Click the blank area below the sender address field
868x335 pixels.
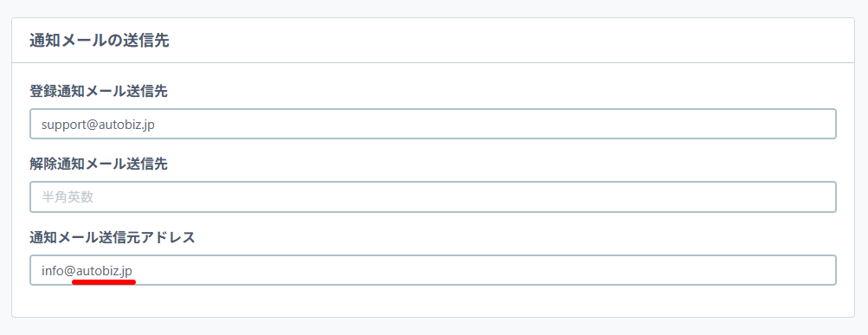point(433,301)
